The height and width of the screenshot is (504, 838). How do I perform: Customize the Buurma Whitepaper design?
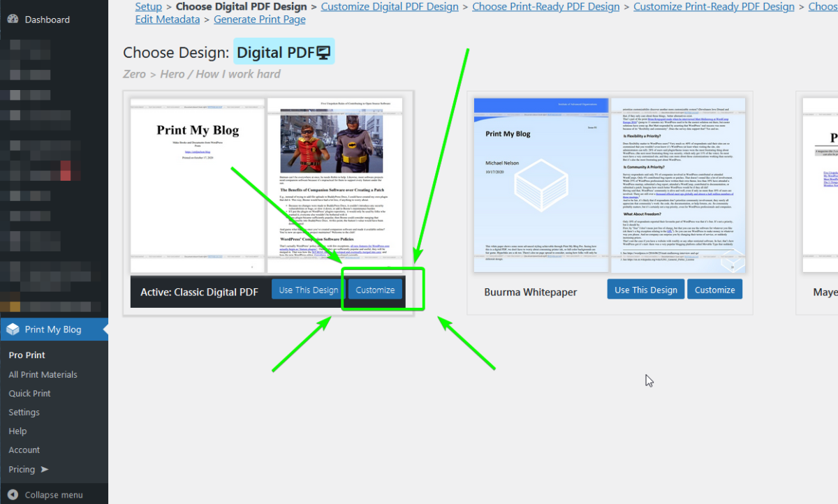click(x=714, y=288)
